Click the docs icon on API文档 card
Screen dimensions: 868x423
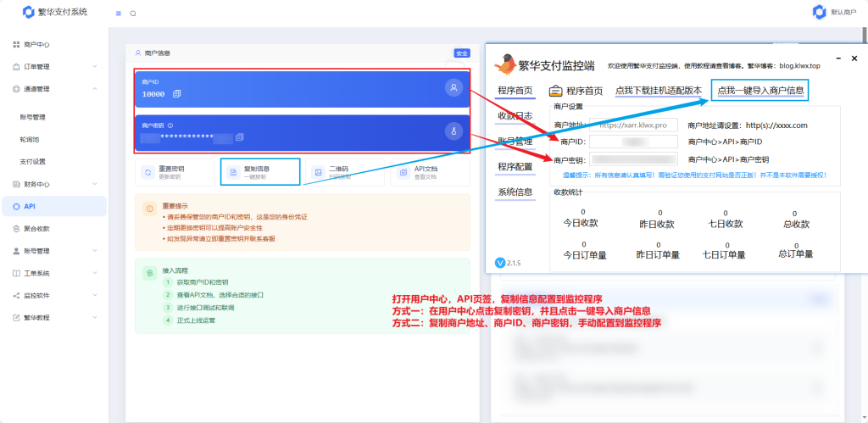tap(403, 172)
